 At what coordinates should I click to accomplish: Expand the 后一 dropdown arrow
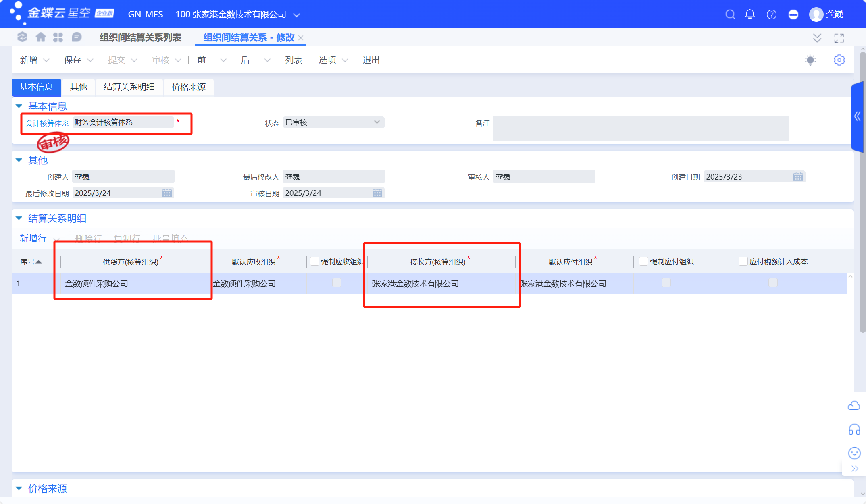[267, 60]
